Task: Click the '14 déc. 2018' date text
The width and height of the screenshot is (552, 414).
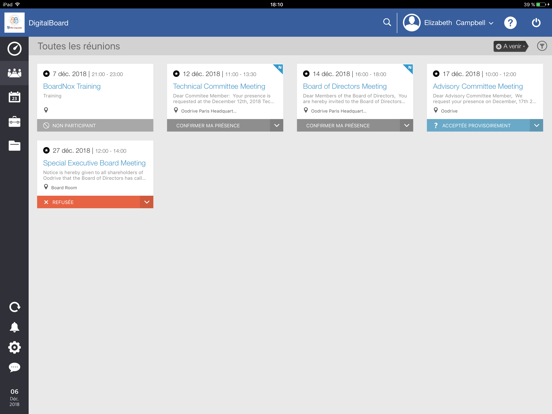Action: [331, 74]
